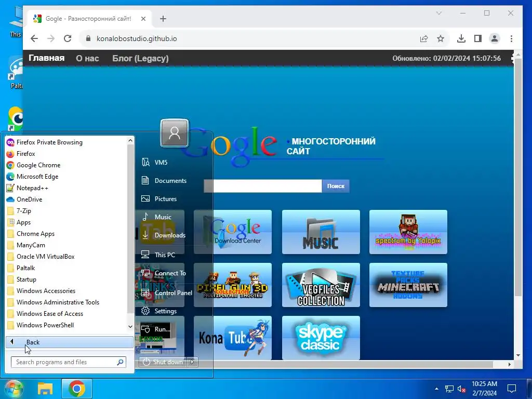The height and width of the screenshot is (399, 532).
Task: Open the О нас page
Action: [87, 58]
